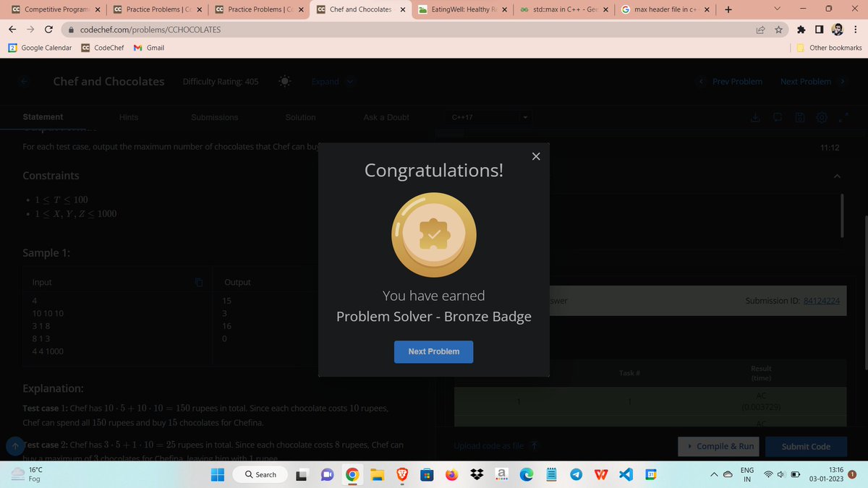Open Submission ID 84124224 link
This screenshot has width=868, height=488.
pyautogui.click(x=821, y=300)
